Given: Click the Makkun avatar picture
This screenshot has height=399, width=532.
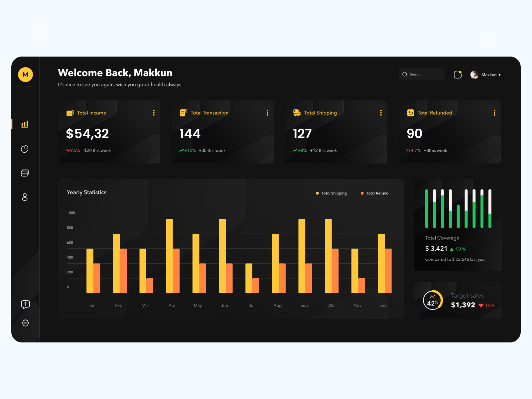Looking at the screenshot, I should (x=474, y=74).
